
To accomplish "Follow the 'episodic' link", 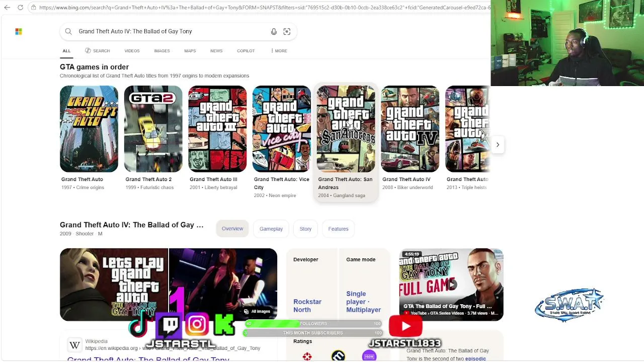I will pyautogui.click(x=475, y=359).
